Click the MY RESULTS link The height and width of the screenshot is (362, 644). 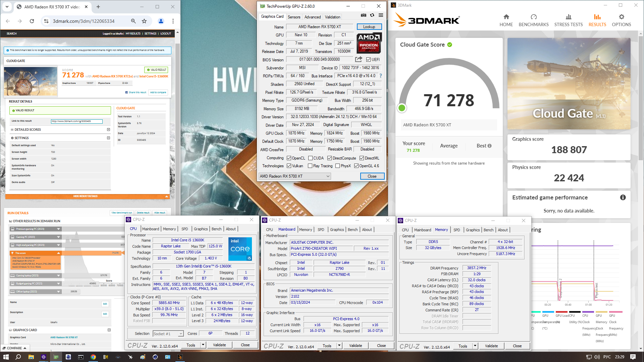pyautogui.click(x=133, y=34)
